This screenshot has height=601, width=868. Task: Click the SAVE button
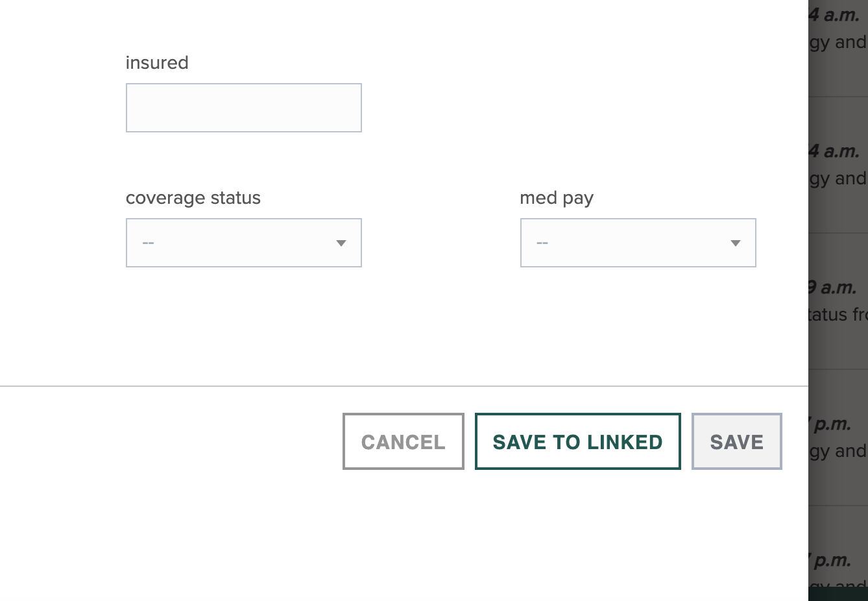pyautogui.click(x=736, y=441)
